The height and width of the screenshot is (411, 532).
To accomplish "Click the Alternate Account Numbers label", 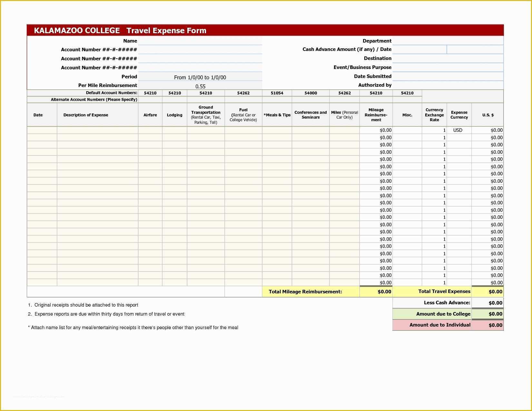I will pos(94,100).
